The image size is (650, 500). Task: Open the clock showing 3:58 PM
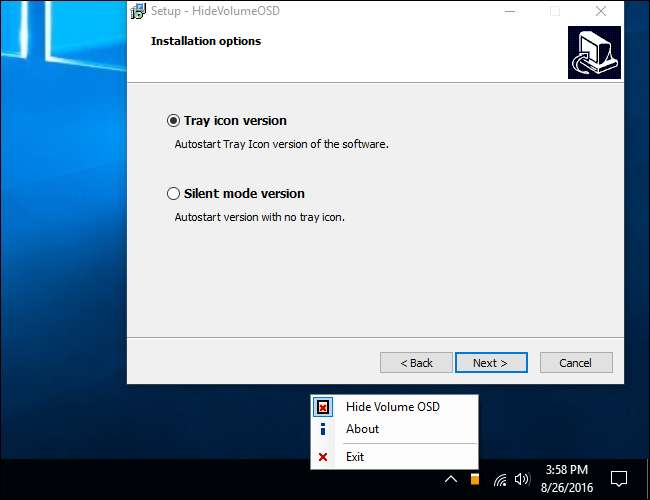[x=567, y=479]
